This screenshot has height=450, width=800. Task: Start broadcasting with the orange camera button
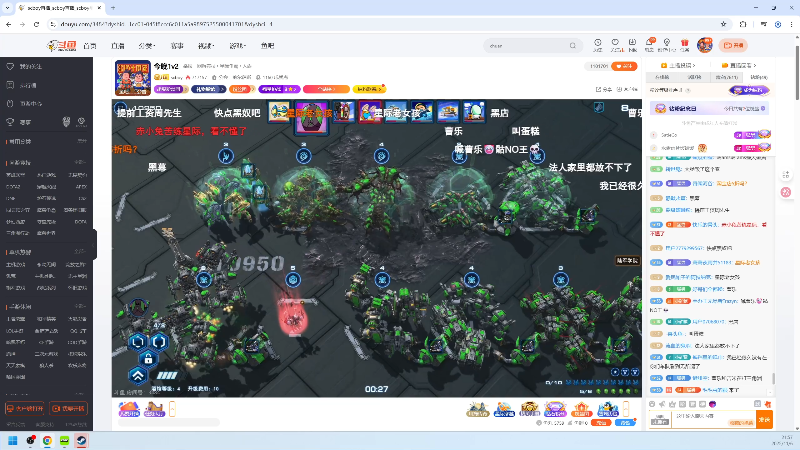pos(733,45)
